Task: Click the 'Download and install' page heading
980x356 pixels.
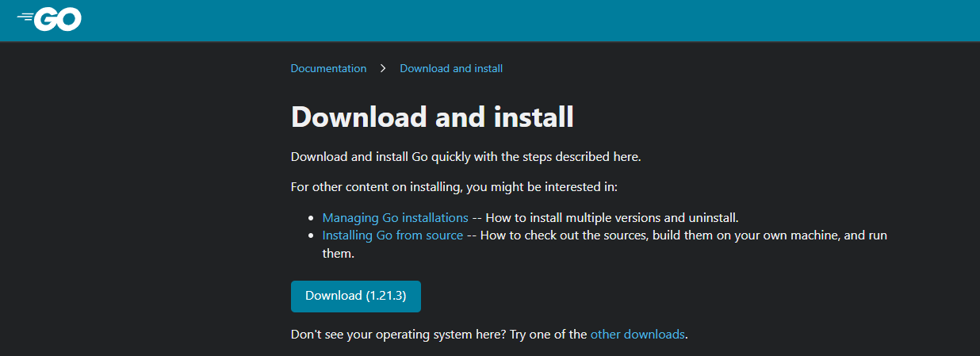Action: (x=432, y=117)
